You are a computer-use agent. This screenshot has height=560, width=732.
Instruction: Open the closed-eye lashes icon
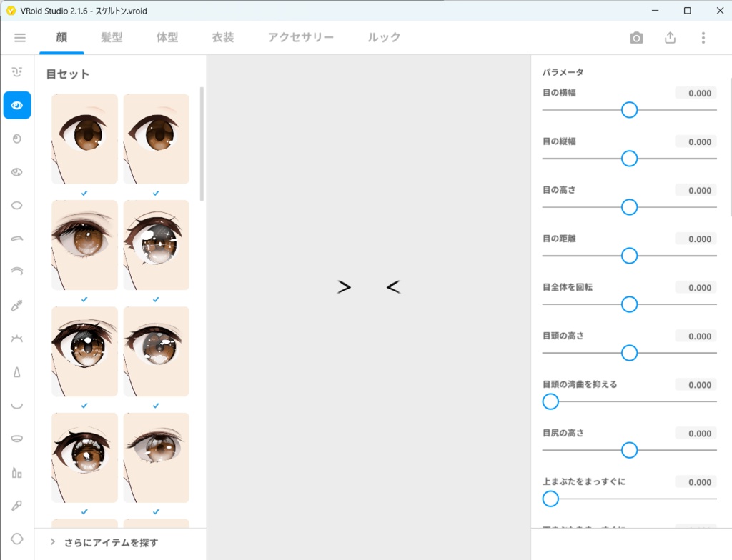(17, 339)
